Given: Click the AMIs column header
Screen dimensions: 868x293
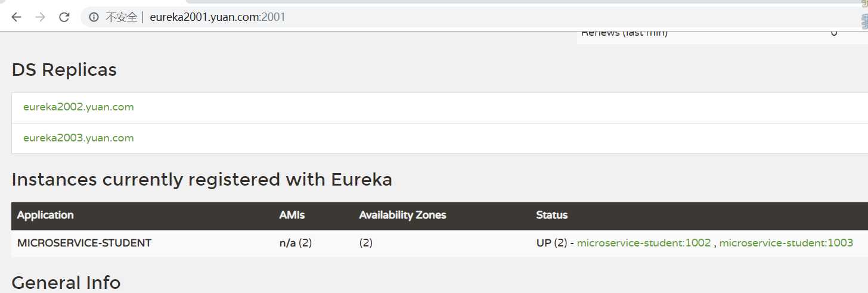Looking at the screenshot, I should pos(292,215).
